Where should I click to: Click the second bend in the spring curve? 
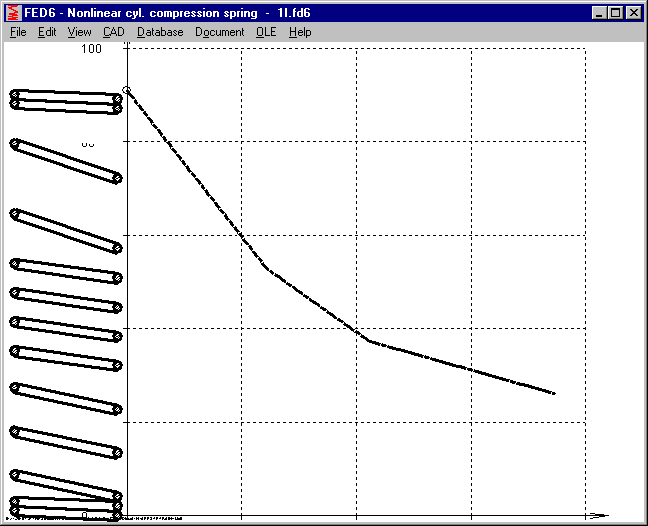coord(370,341)
